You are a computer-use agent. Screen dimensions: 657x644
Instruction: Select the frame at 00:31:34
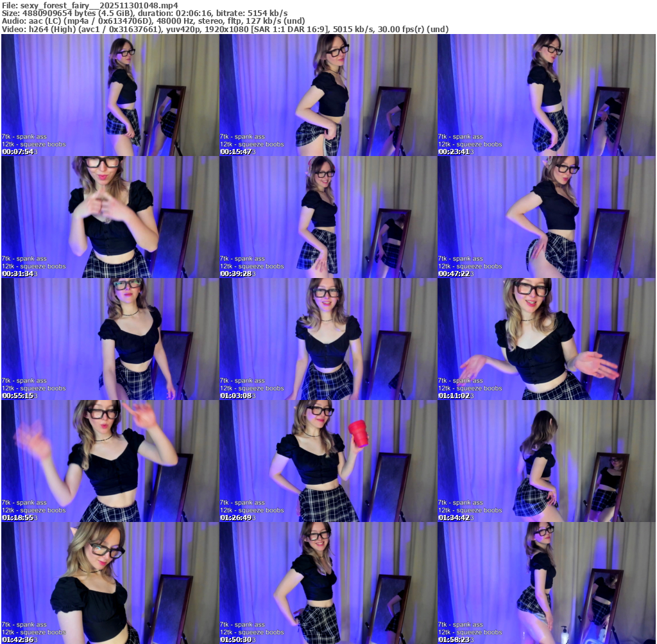[x=110, y=217]
